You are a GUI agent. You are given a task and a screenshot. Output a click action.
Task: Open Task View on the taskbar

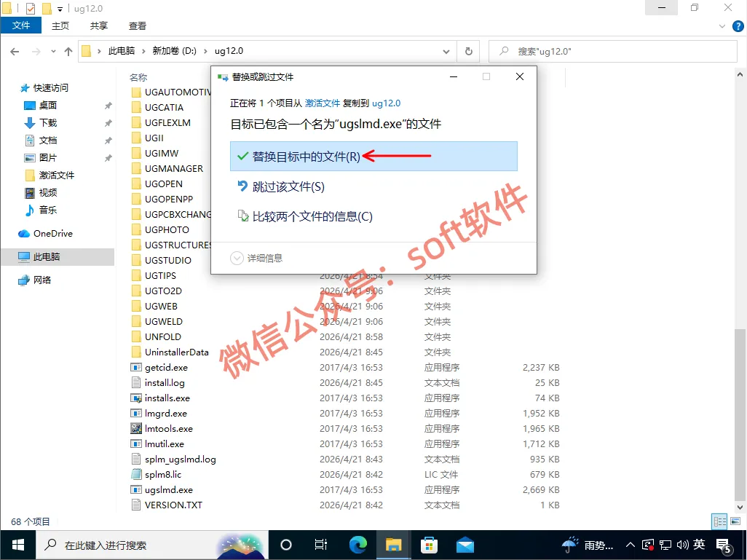321,545
